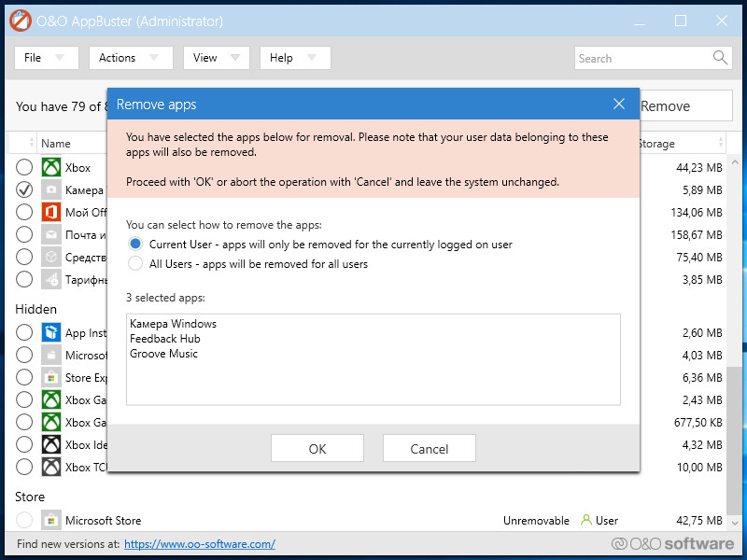The image size is (747, 560).
Task: Select Feedback Hub in selected apps list
Action: 165,339
